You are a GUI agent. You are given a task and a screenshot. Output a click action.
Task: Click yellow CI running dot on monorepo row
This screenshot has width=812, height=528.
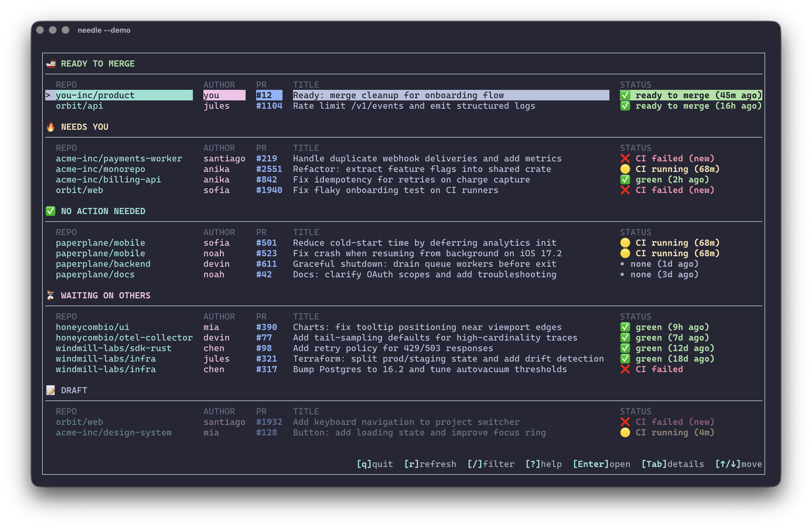point(625,169)
